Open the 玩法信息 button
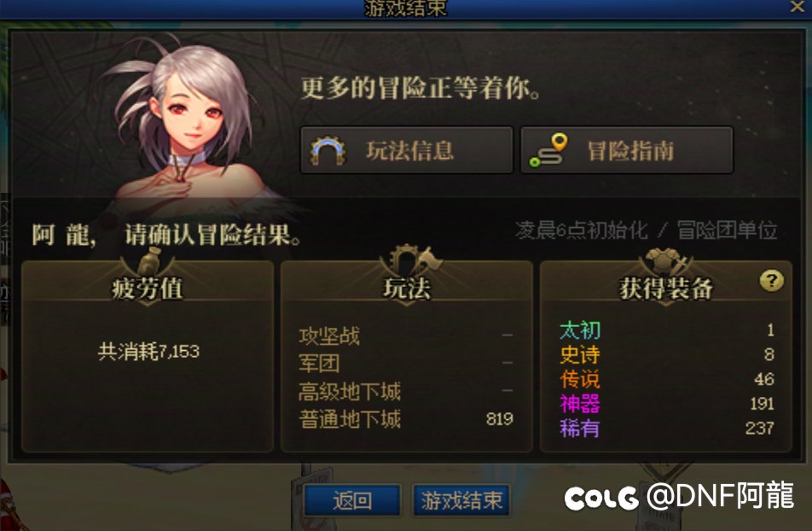 (407, 150)
